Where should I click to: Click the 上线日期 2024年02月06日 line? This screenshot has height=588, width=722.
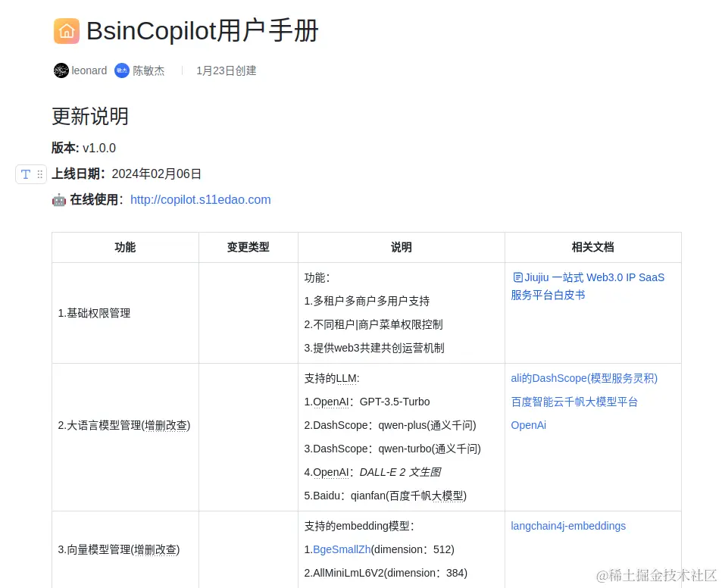tap(127, 174)
